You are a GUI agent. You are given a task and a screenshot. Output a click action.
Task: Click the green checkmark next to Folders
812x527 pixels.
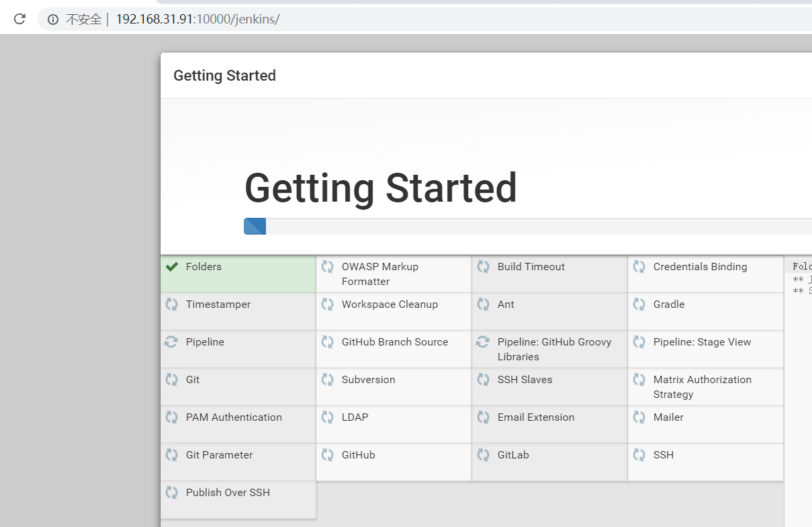coord(172,267)
